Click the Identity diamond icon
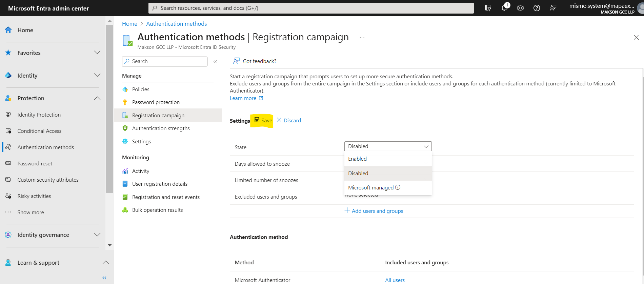This screenshot has width=644, height=284. 8,75
